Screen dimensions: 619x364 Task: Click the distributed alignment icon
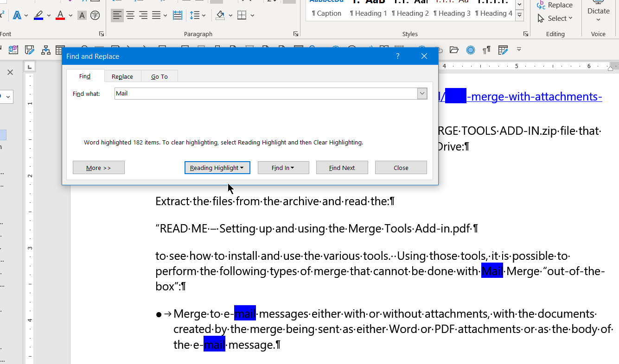pos(178,15)
